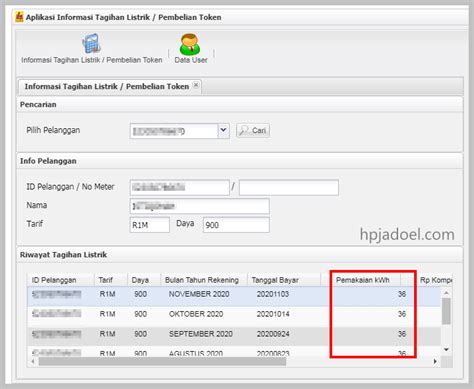474x389 pixels.
Task: Click payment date 20200924
Action: tap(273, 334)
